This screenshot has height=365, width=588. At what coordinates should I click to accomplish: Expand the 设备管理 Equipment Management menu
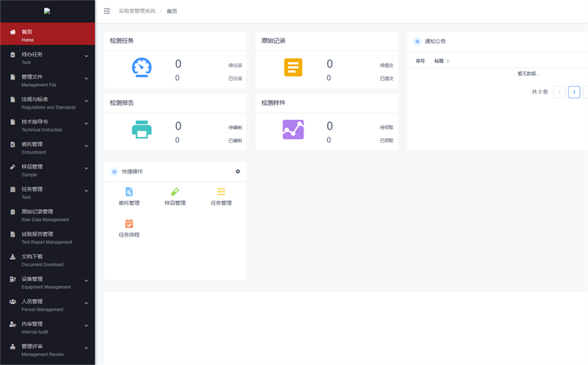tap(47, 282)
